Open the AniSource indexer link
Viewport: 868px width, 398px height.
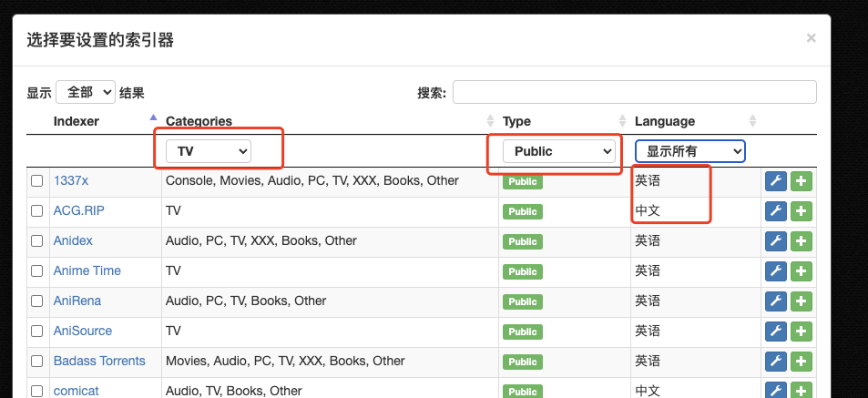point(83,331)
